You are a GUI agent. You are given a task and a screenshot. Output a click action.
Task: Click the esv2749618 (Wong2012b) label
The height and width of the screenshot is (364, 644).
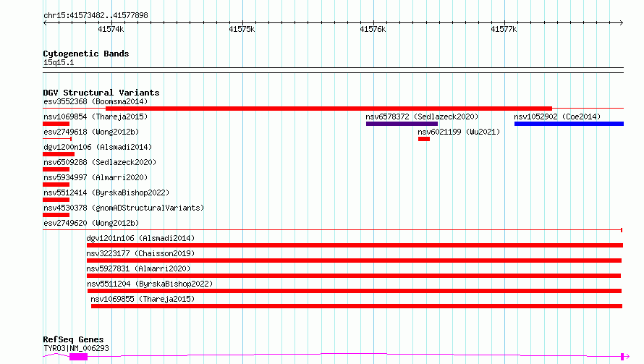point(91,132)
